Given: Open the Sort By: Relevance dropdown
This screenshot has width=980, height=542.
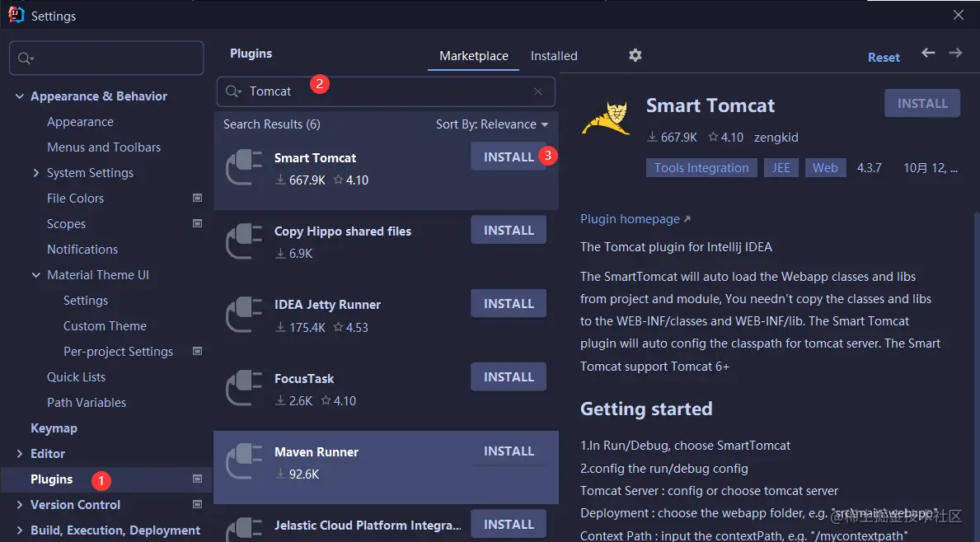Looking at the screenshot, I should pyautogui.click(x=492, y=124).
